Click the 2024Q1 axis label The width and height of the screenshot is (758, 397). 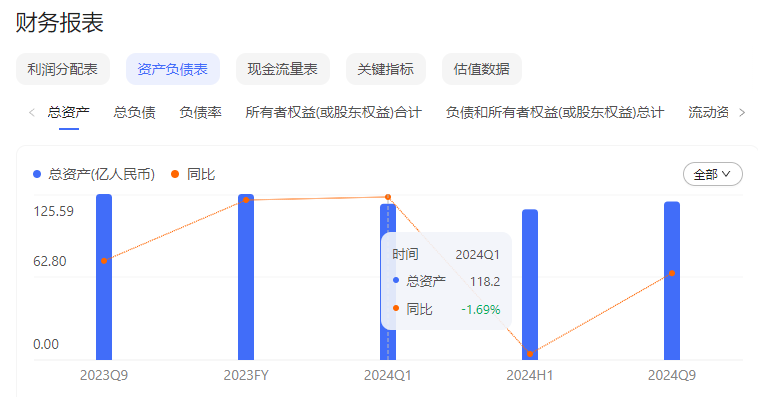388,375
